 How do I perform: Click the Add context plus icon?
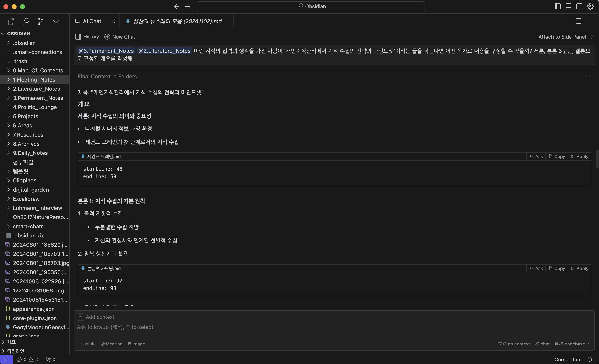pos(80,317)
